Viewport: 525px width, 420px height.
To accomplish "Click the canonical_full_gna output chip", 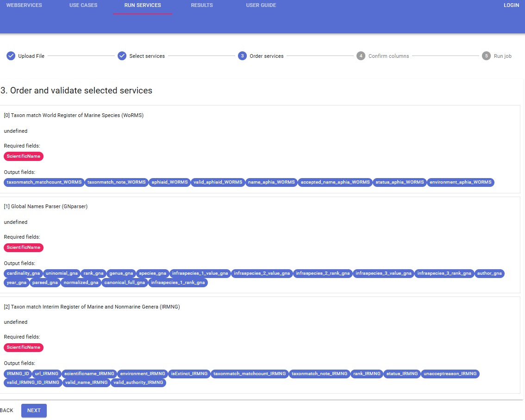I will (x=124, y=283).
